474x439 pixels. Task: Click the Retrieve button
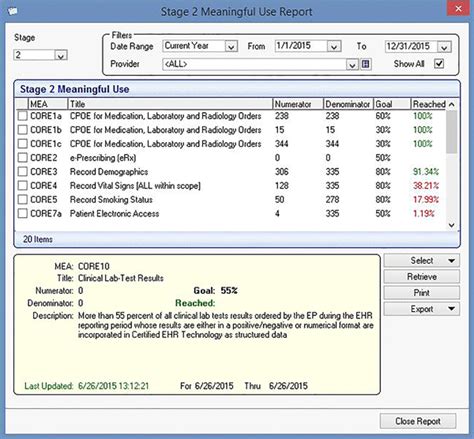click(x=422, y=277)
